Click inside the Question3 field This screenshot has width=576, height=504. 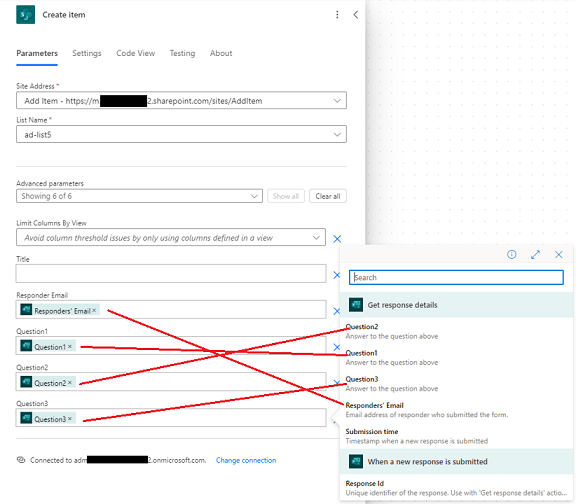[x=171, y=418]
